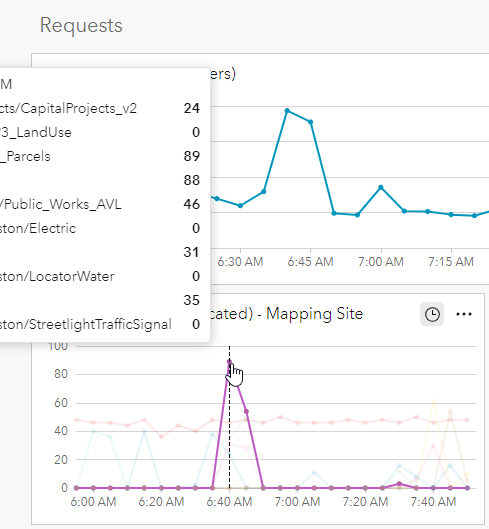Image resolution: width=489 pixels, height=529 pixels.
Task: Select the small purple bump near 7:30 AM
Action: pyautogui.click(x=399, y=484)
